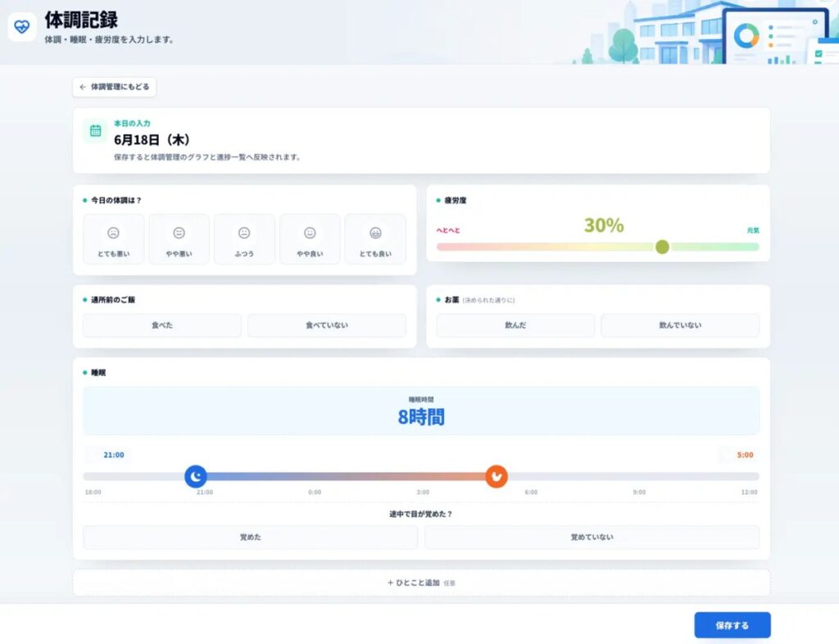Choose 食べた for breakfast
This screenshot has width=839, height=644.
(162, 325)
